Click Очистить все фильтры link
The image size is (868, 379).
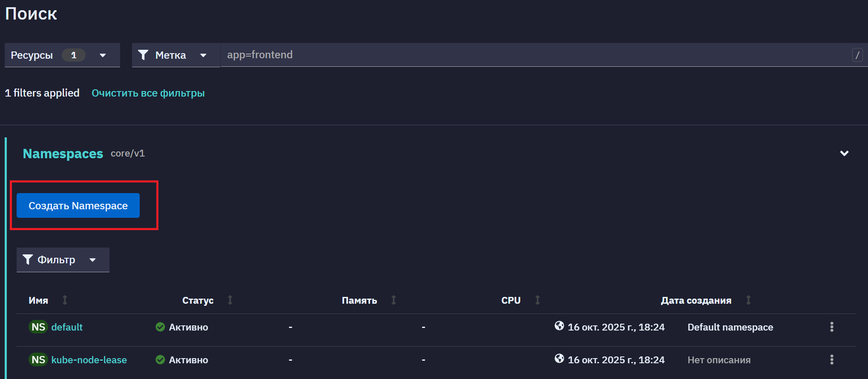pyautogui.click(x=148, y=93)
